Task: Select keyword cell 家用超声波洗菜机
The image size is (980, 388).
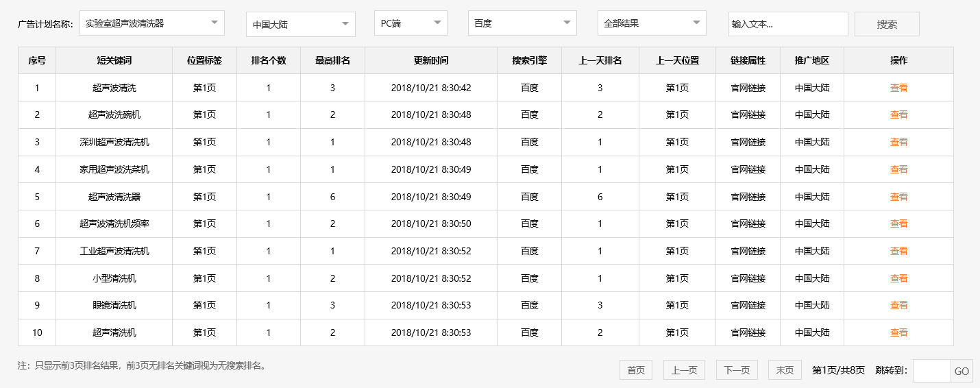Action: 114,169
